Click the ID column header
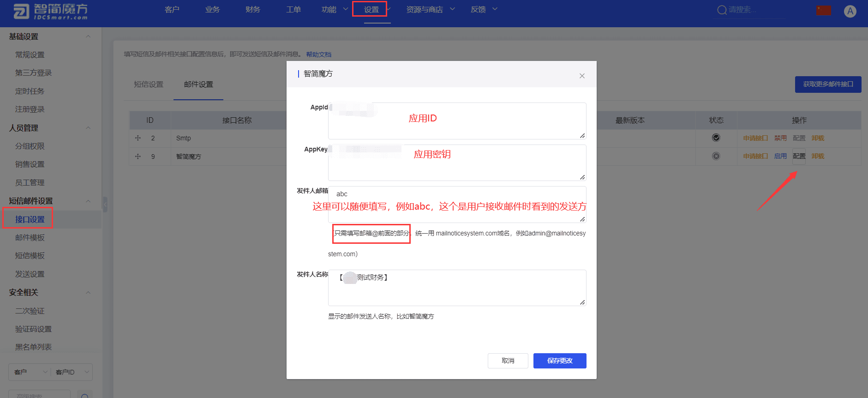Image resolution: width=868 pixels, height=398 pixels. (x=150, y=120)
